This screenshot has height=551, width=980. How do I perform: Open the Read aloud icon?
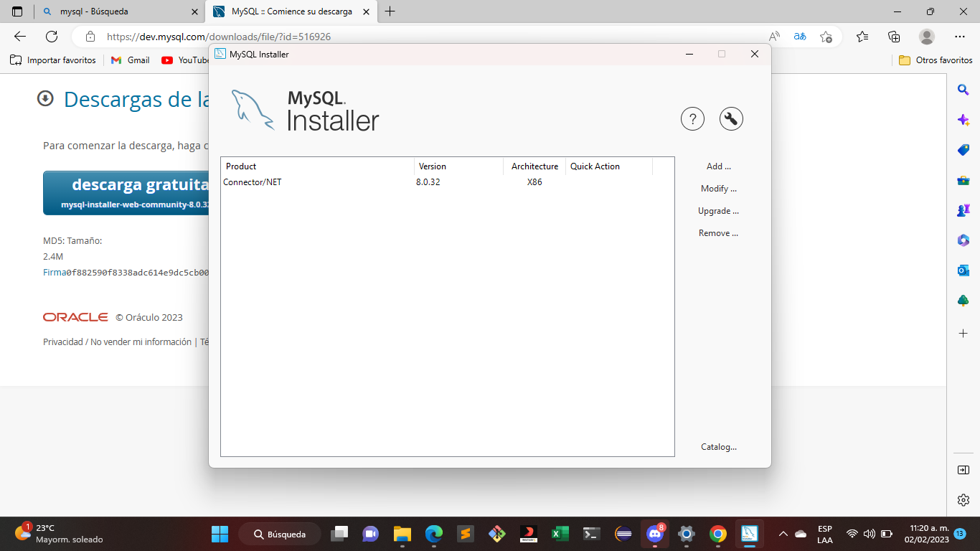pos(774,37)
